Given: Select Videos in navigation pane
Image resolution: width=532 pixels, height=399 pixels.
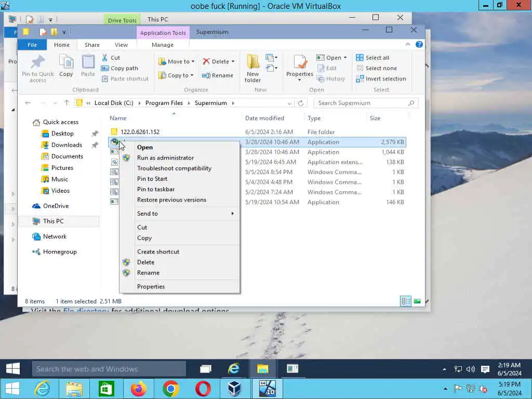Looking at the screenshot, I should click(60, 191).
